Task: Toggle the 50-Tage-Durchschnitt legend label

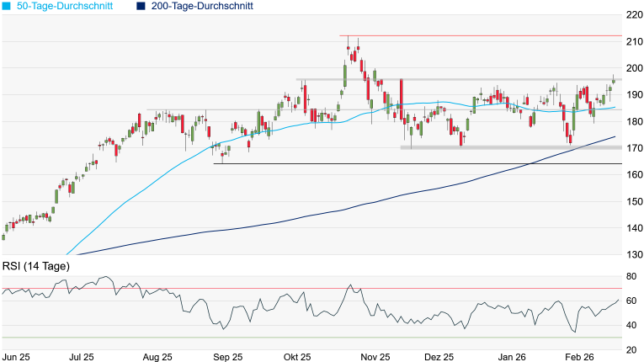Action: click(69, 6)
